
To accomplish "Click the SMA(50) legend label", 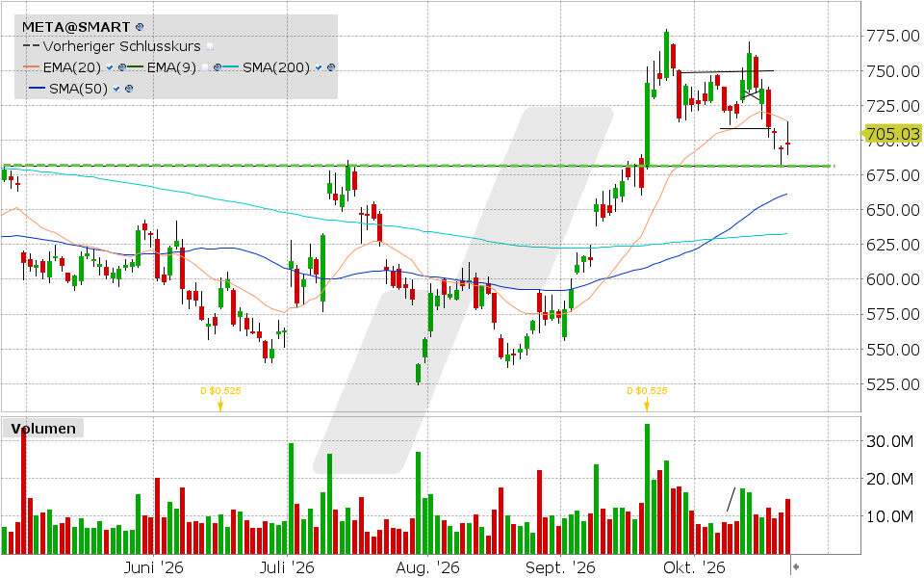I will (x=78, y=89).
